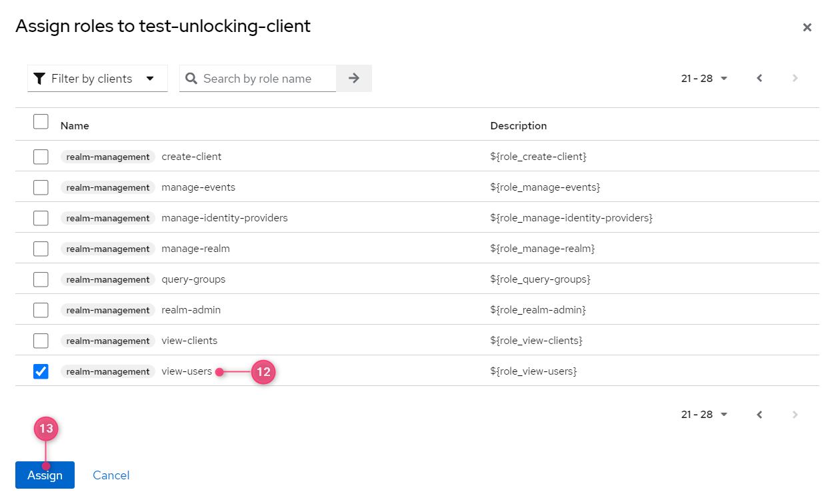Screen dimensions: 834x504
Task: Click the ${role_view-clients} description
Action: pos(537,341)
